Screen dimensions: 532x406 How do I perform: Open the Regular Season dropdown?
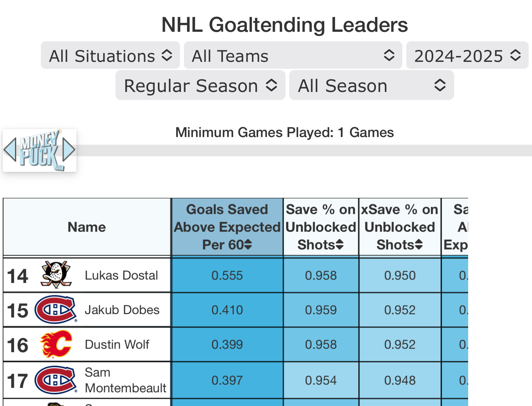(x=200, y=85)
